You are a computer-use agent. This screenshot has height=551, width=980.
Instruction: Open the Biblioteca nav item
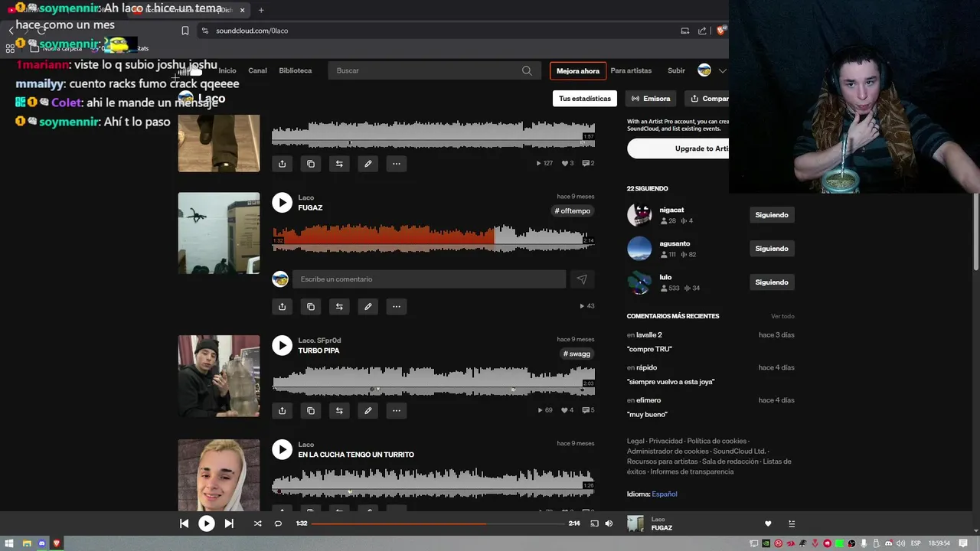[x=296, y=70]
